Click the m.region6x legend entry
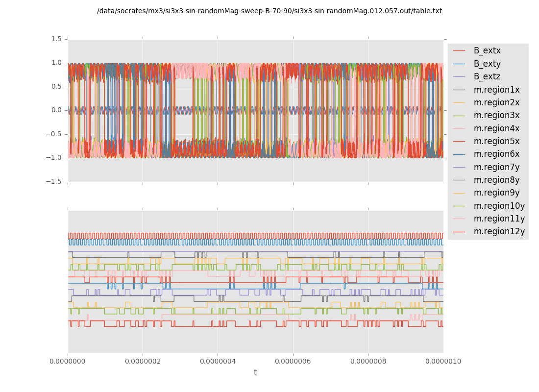The width and height of the screenshot is (539, 392). [496, 154]
